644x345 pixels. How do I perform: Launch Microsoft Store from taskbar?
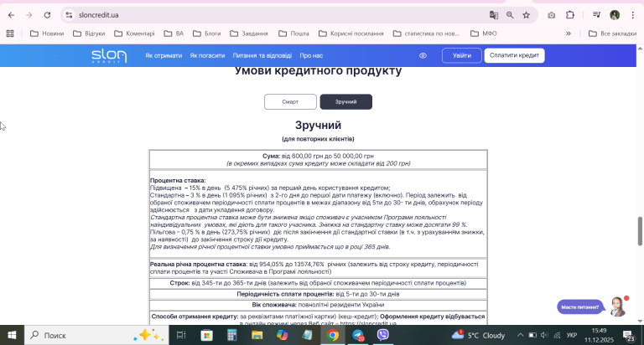[206, 335]
